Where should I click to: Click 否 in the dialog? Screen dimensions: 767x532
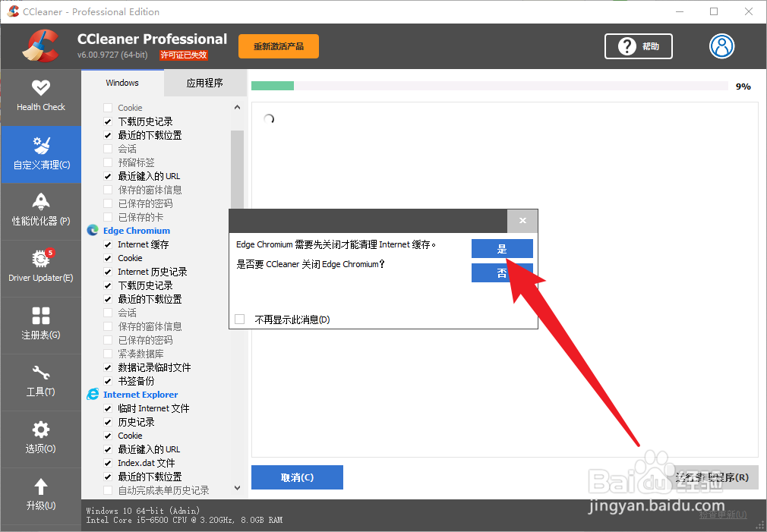(502, 273)
